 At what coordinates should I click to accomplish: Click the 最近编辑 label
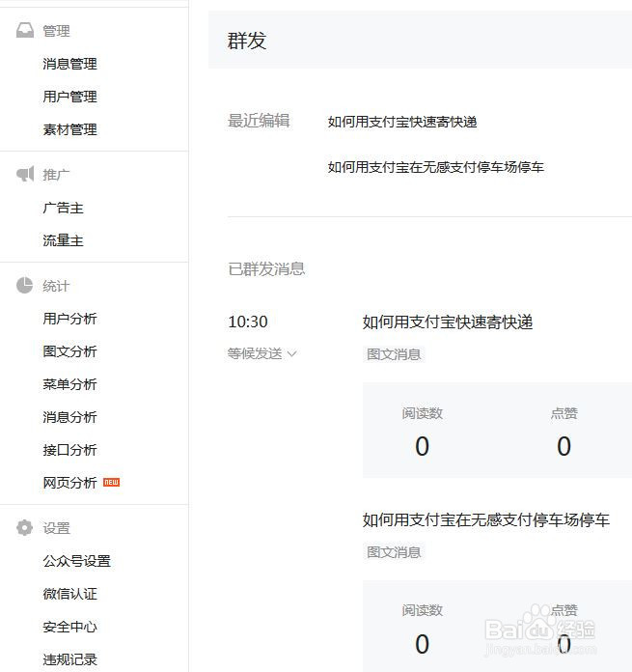[x=259, y=121]
